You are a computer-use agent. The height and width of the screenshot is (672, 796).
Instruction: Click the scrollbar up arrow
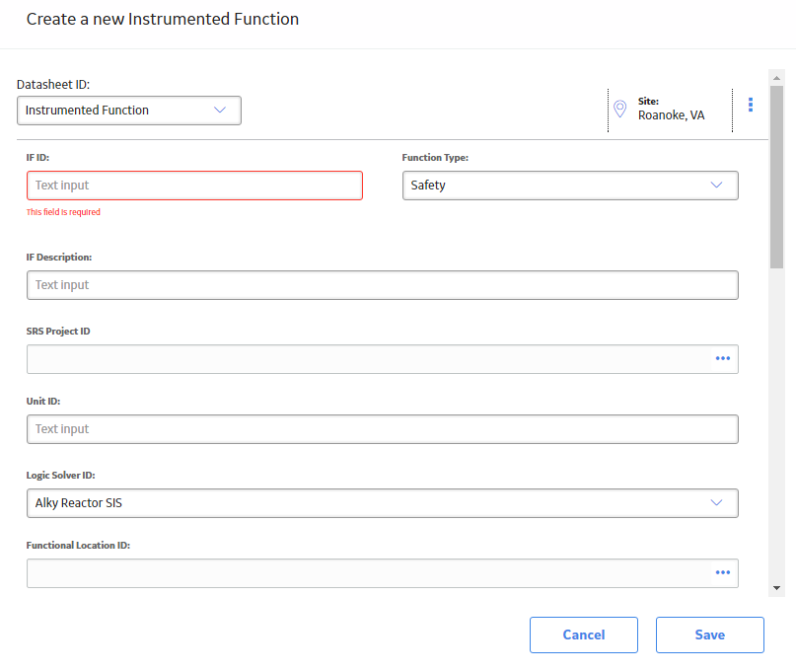776,78
